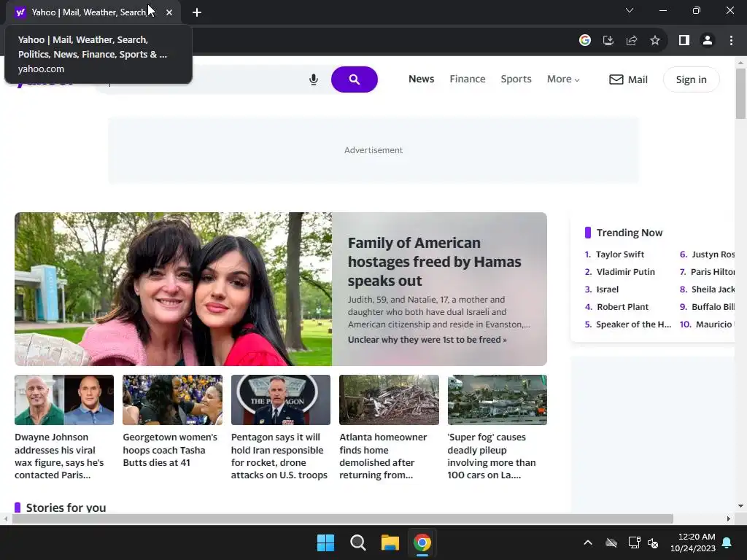Click the Google account icon in toolbar
Viewport: 747px width, 560px height.
tap(584, 41)
